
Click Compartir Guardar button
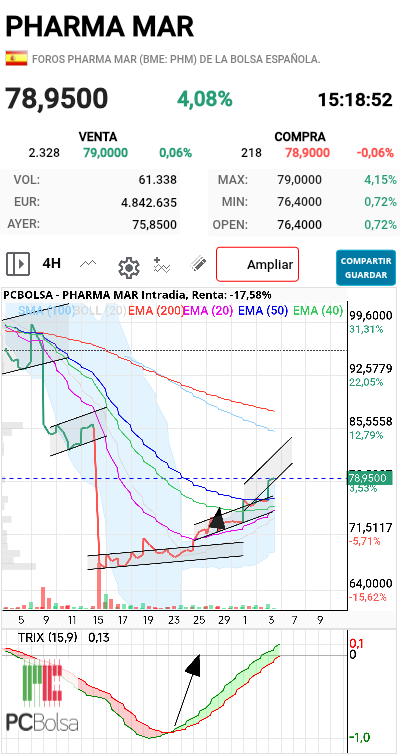tap(366, 268)
